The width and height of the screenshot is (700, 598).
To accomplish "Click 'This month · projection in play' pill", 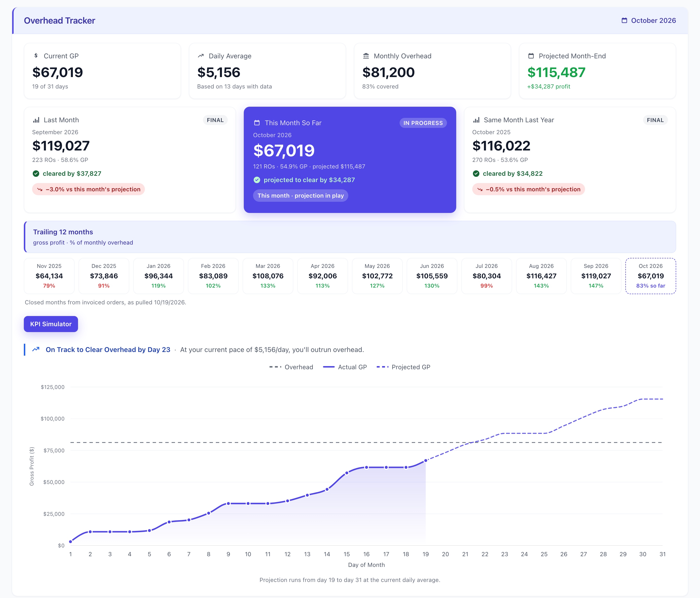I will (301, 196).
